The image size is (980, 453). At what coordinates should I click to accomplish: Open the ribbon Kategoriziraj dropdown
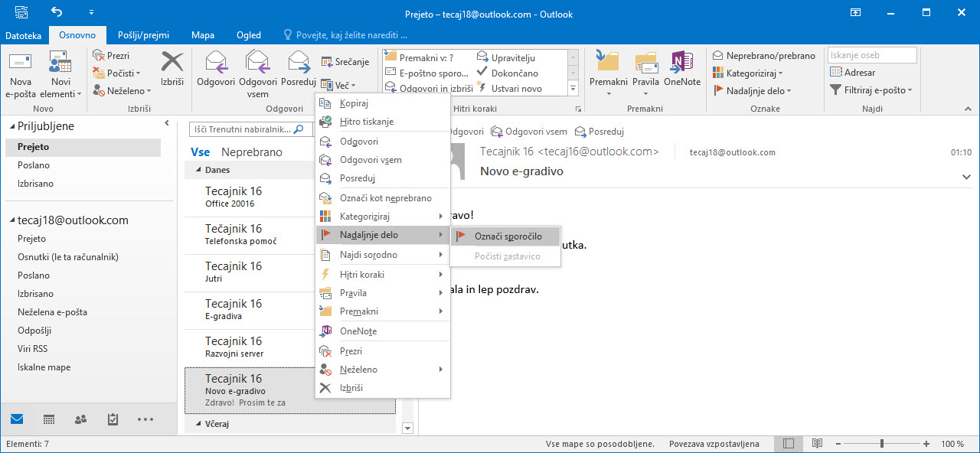[747, 73]
